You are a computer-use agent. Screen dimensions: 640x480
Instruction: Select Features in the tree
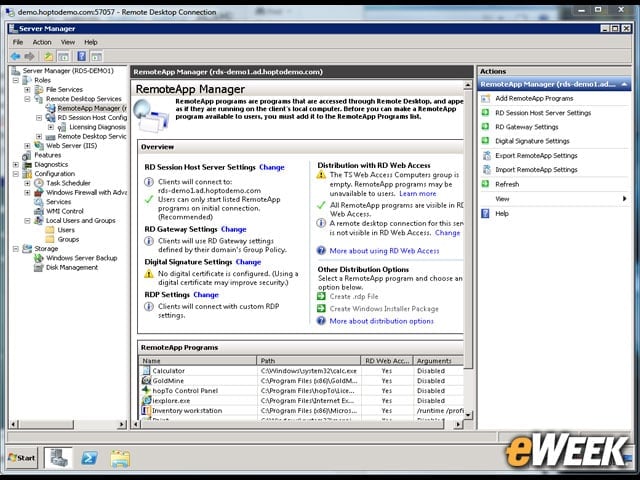tap(47, 155)
